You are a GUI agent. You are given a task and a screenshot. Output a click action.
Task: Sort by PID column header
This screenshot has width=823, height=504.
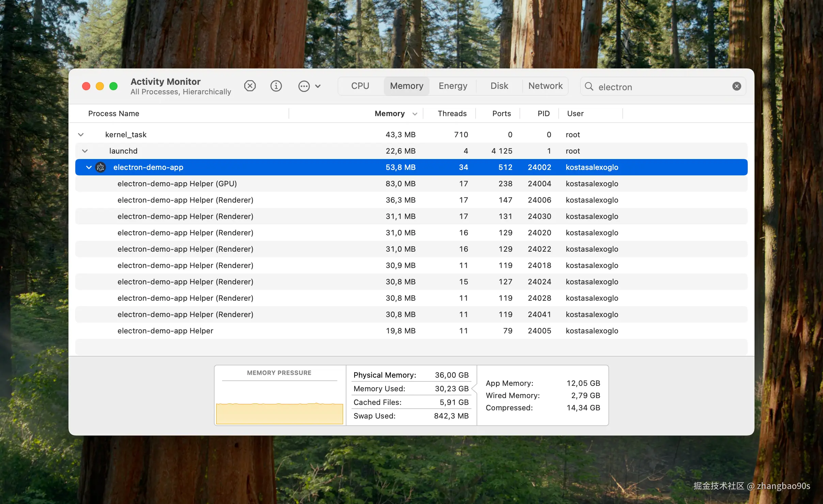click(543, 113)
